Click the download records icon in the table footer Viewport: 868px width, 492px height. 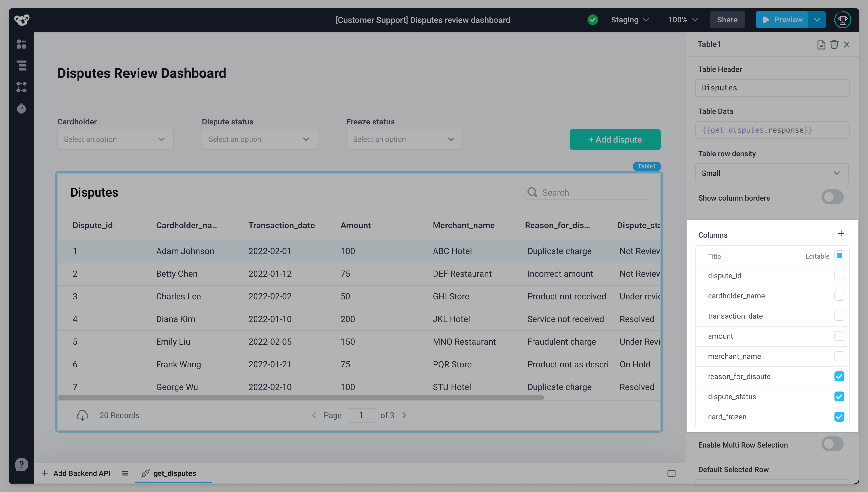82,415
